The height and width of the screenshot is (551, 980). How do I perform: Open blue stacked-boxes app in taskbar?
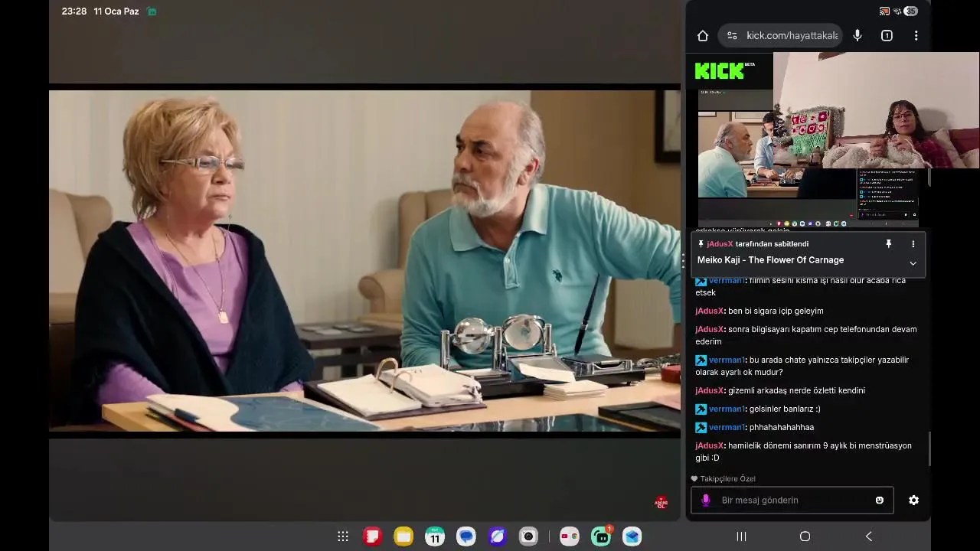632,536
